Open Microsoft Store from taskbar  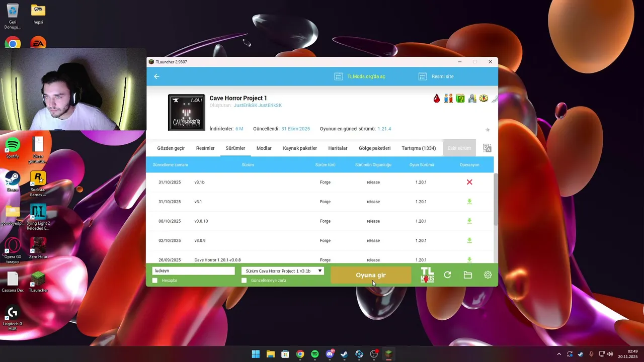(x=285, y=354)
